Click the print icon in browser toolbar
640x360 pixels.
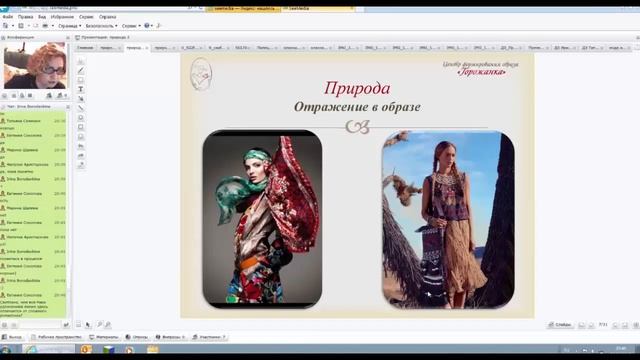[45, 26]
